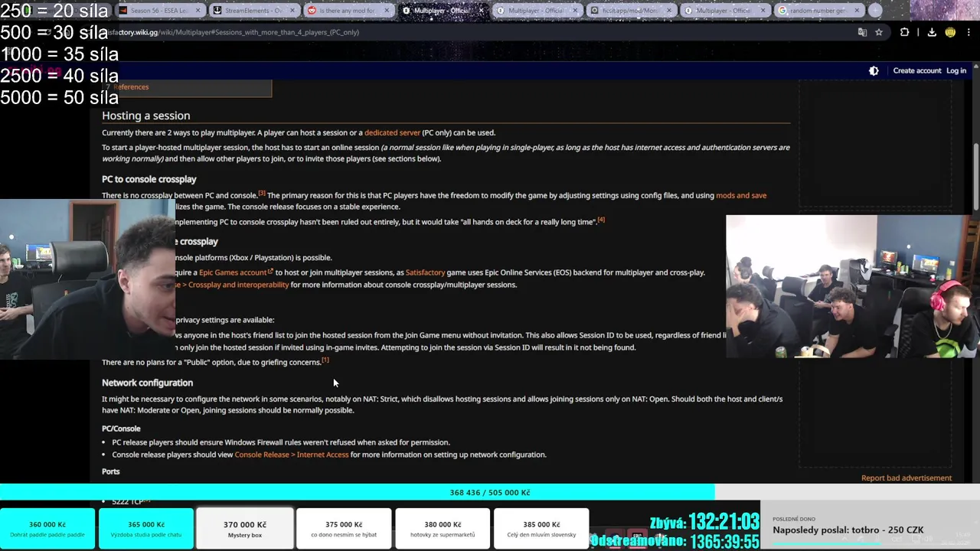Select the 380 000 Kč goal card

pyautogui.click(x=443, y=528)
